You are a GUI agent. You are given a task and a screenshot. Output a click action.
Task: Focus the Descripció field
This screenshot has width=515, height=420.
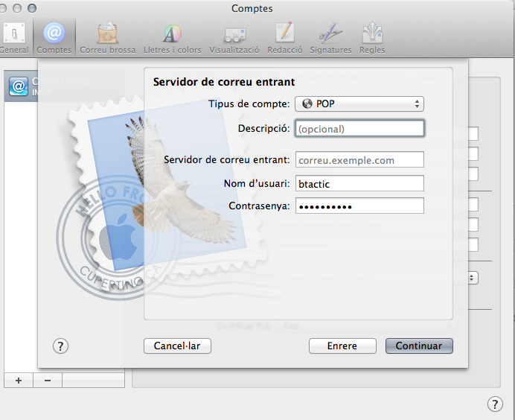[x=359, y=129]
